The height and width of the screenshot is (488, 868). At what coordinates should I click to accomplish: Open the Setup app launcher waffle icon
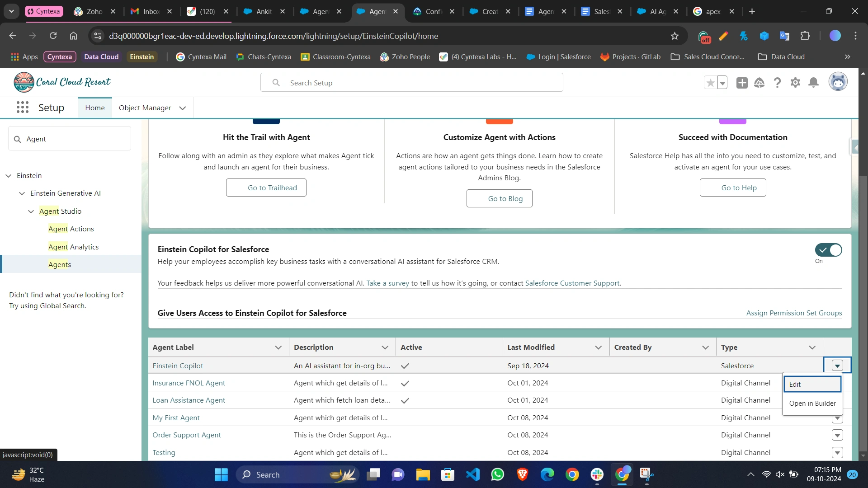[22, 108]
